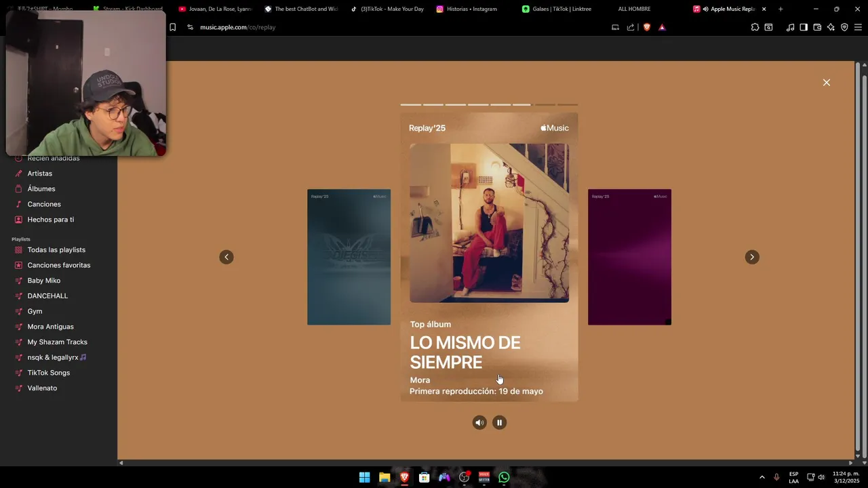868x488 pixels.
Task: Show hidden system tray icons
Action: tap(762, 477)
